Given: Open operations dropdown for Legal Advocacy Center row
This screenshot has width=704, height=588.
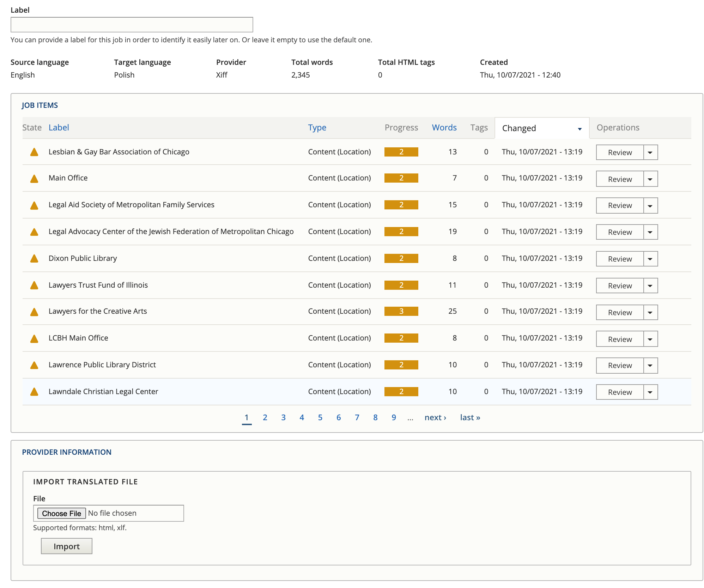Looking at the screenshot, I should [x=650, y=232].
